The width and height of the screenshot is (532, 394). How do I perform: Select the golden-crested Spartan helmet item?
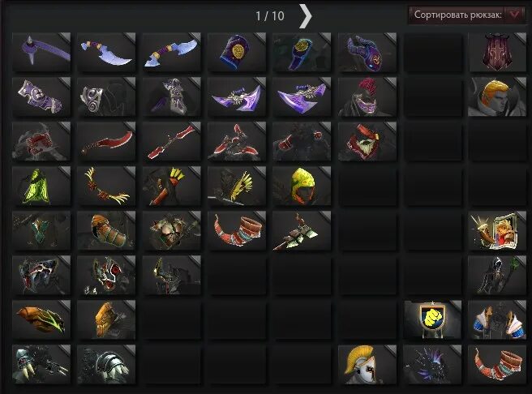367,365
